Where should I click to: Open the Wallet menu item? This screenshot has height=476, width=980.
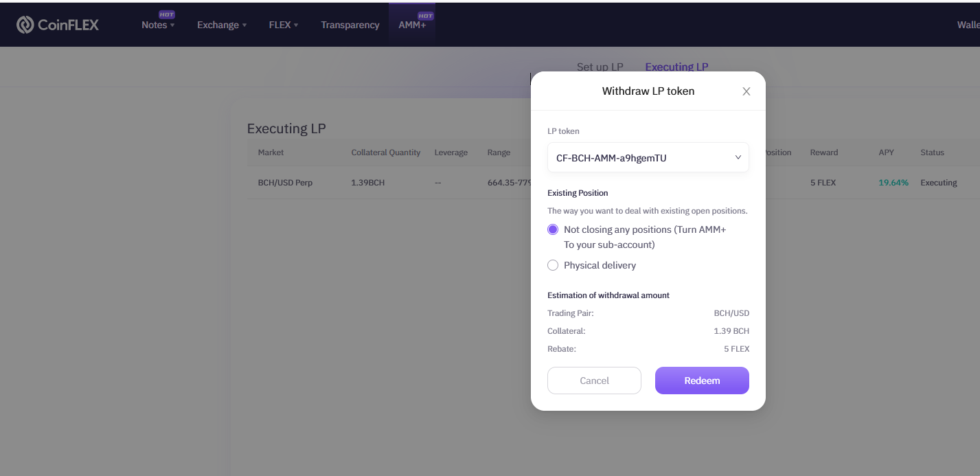pyautogui.click(x=968, y=25)
